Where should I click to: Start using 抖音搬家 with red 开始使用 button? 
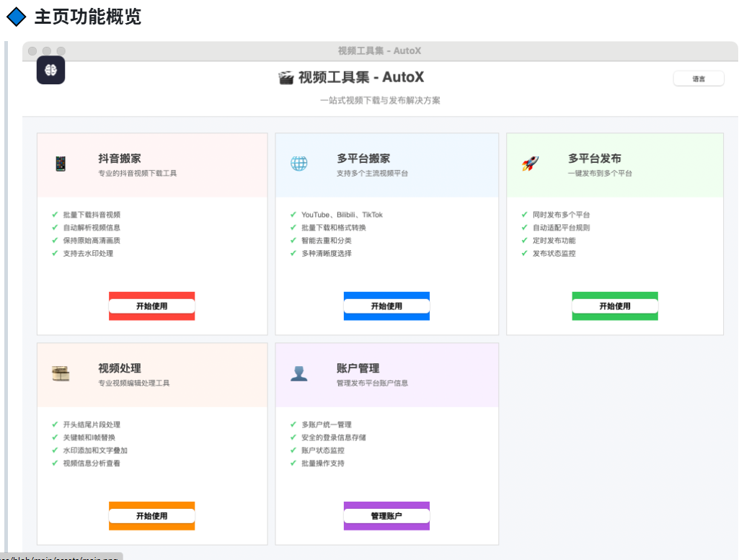pos(152,306)
